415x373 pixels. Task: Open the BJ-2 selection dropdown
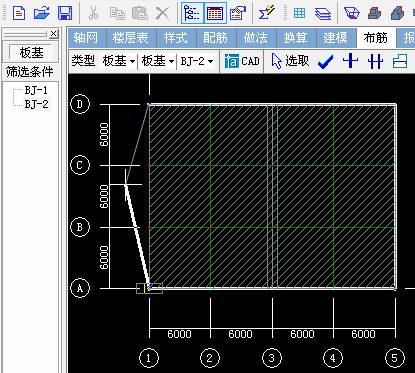tap(197, 61)
